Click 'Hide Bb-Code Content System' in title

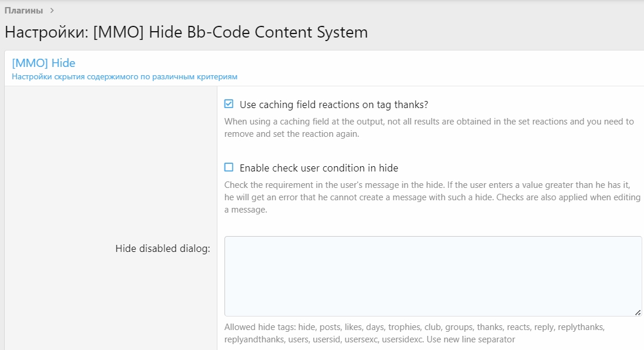(x=259, y=32)
